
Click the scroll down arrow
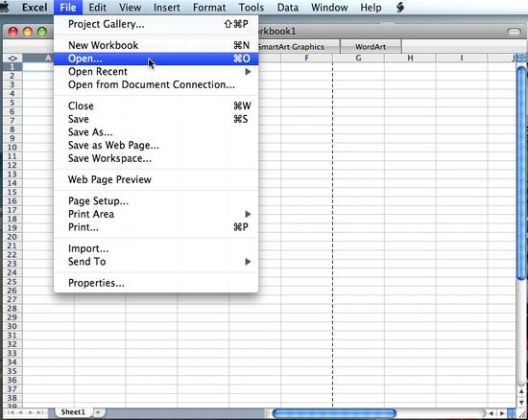(521, 402)
